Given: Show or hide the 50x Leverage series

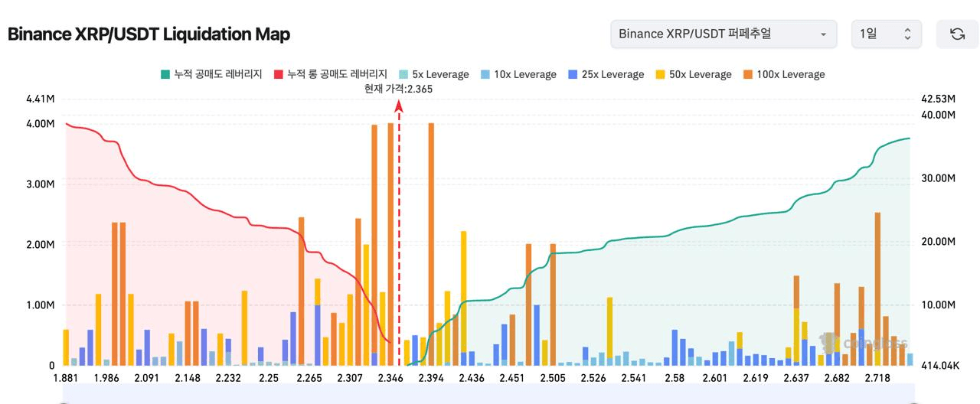Looking at the screenshot, I should (693, 74).
